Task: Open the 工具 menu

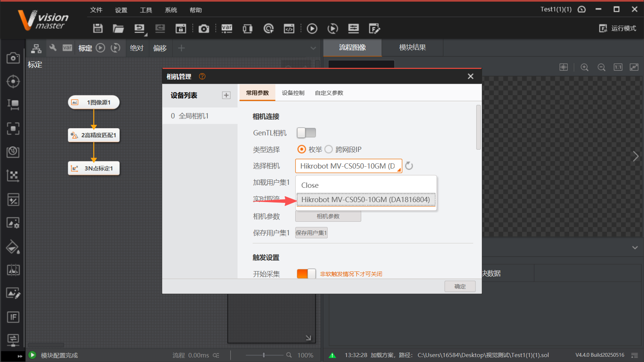Action: (146, 10)
